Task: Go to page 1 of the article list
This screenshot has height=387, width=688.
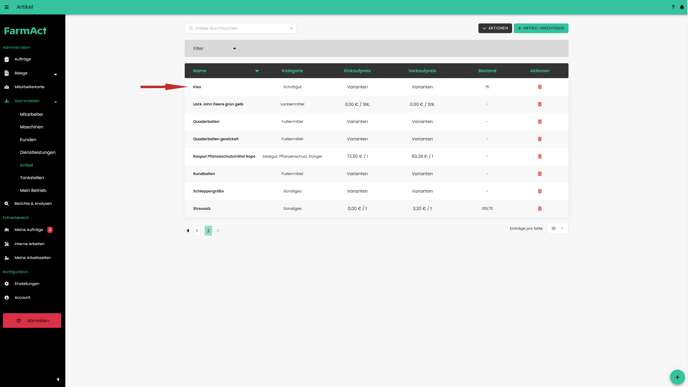Action: pyautogui.click(x=197, y=230)
